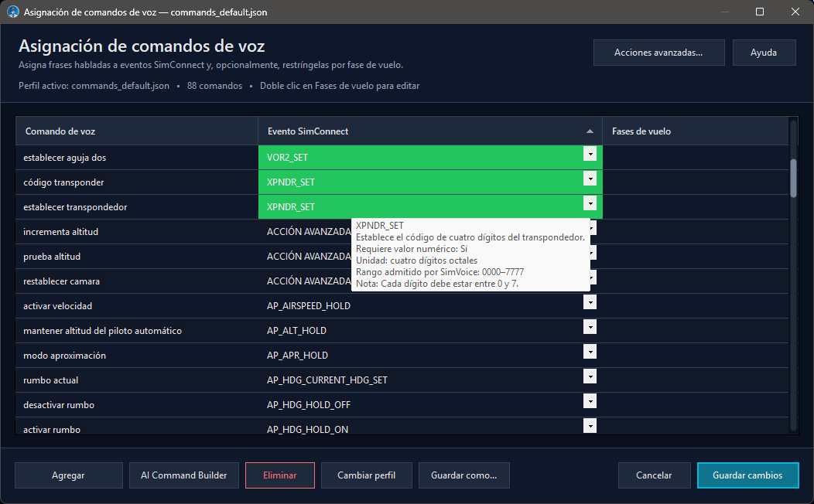Open Acciones avanzadas dialog
Screen dimensions: 814x504
tap(658, 53)
